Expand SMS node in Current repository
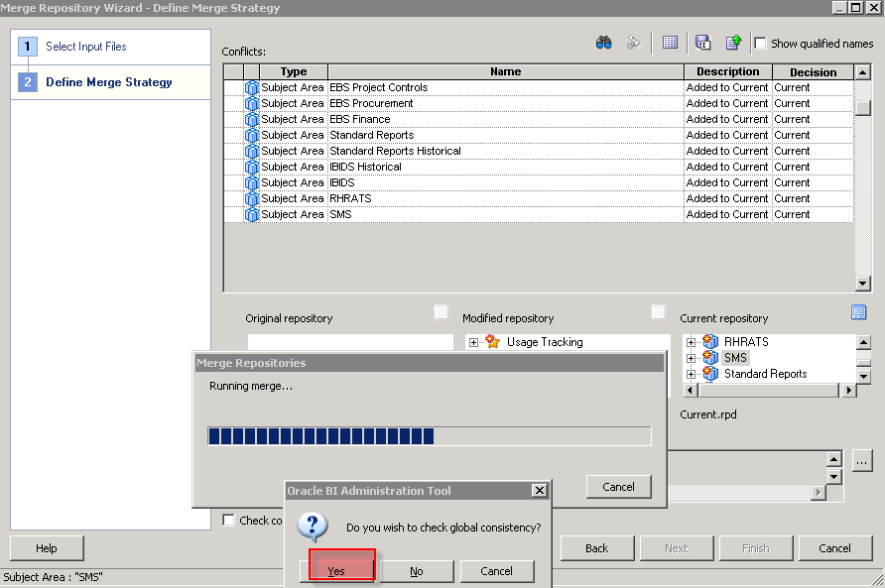The height and width of the screenshot is (588, 885). (x=691, y=358)
